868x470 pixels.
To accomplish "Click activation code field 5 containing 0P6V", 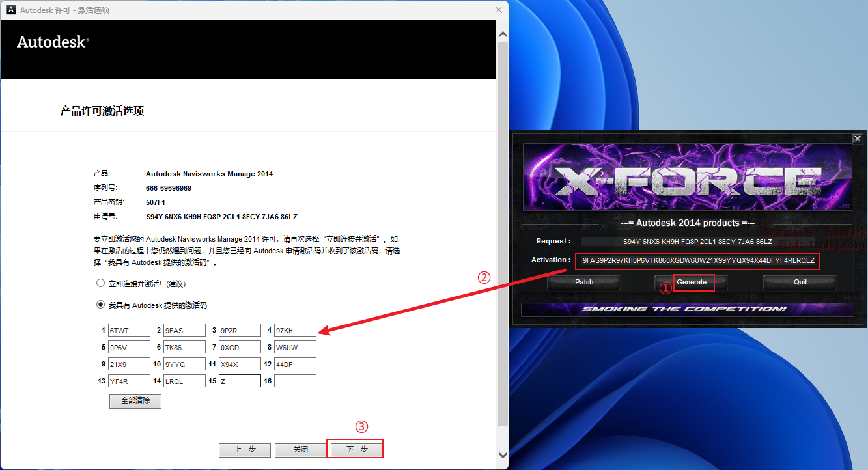I will 129,347.
